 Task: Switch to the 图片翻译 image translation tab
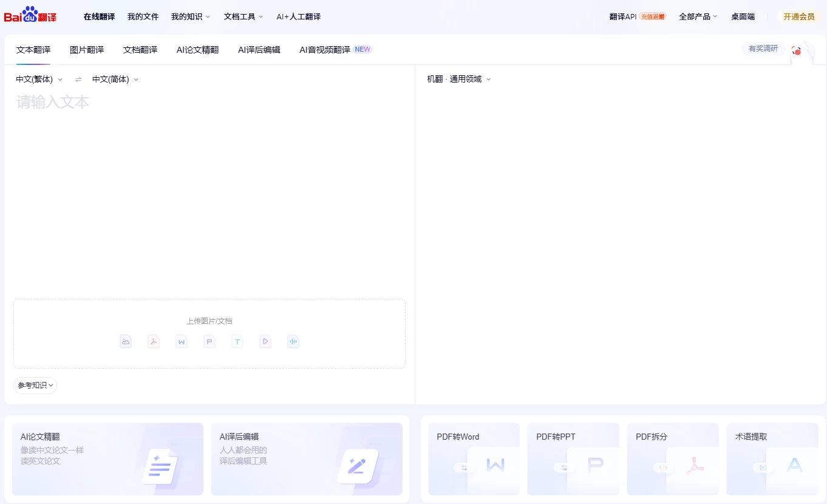coord(86,49)
